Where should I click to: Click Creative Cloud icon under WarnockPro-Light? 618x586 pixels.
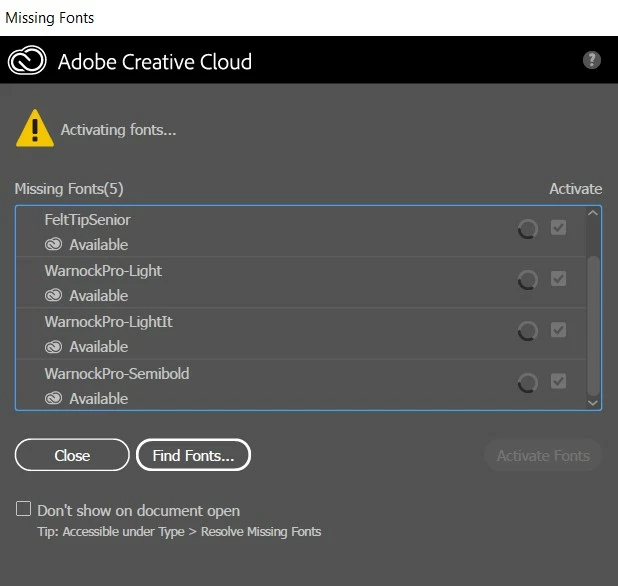click(53, 295)
